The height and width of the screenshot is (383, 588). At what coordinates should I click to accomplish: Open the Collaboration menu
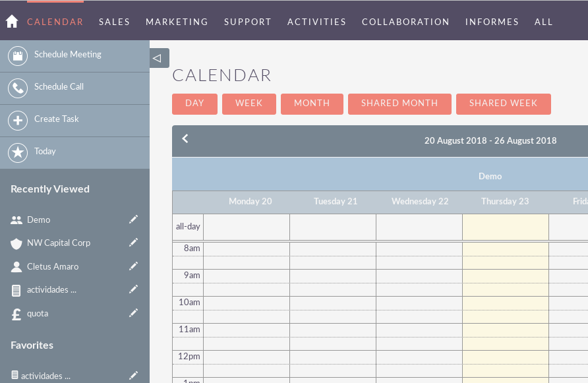[405, 22]
